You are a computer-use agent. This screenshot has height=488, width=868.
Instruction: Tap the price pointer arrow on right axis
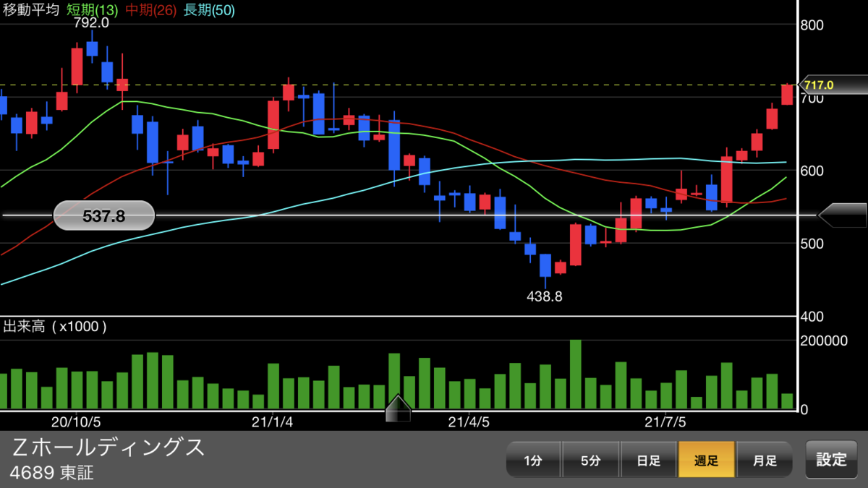(842, 215)
